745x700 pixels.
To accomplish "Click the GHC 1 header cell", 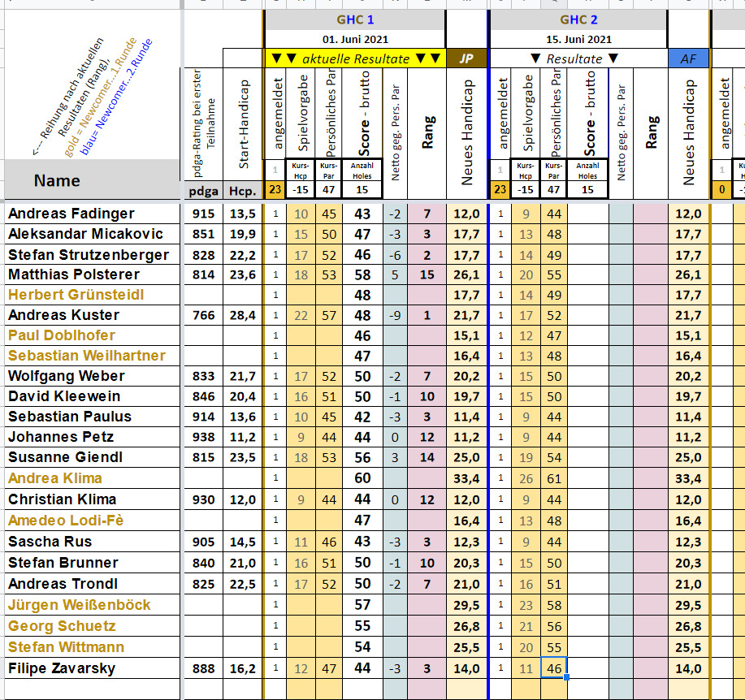I will (355, 20).
